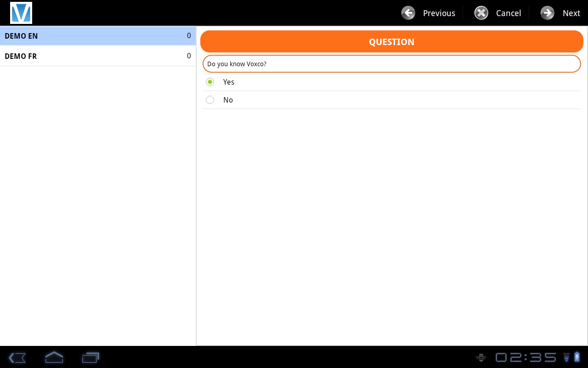
Task: Click the USB debugging bug icon
Action: [x=481, y=357]
